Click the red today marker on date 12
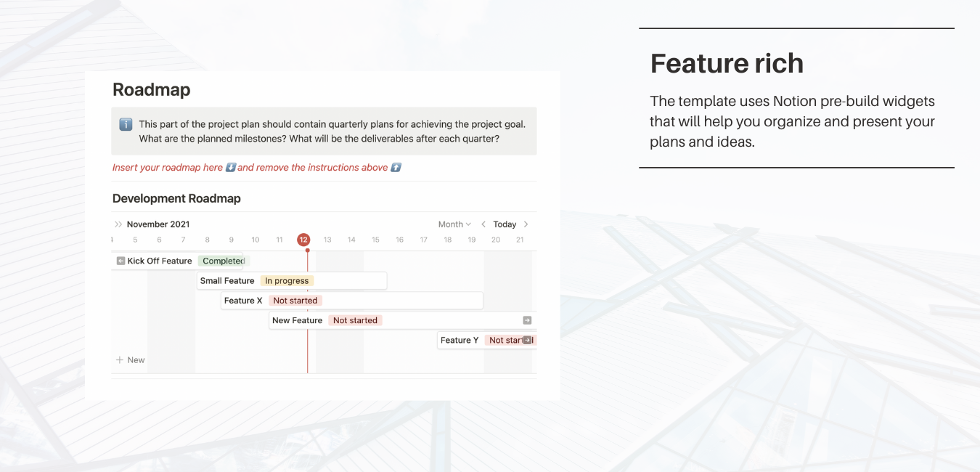Image resolution: width=980 pixels, height=472 pixels. tap(303, 240)
